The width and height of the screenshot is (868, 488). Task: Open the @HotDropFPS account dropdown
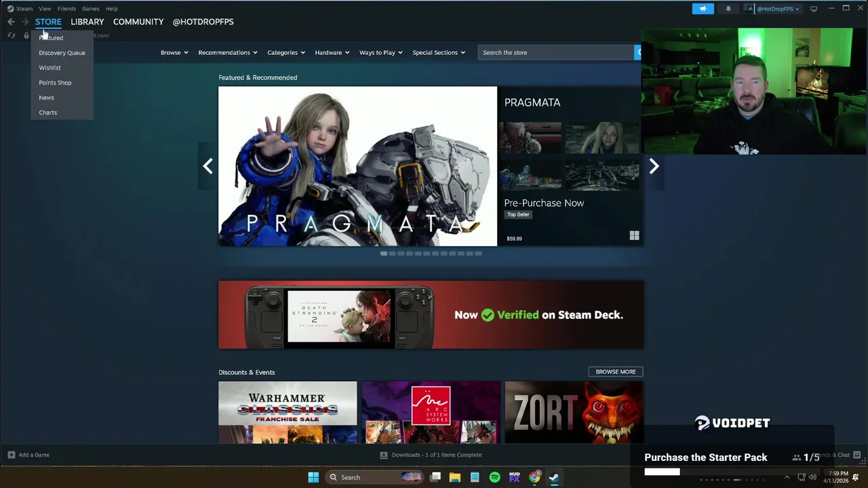click(x=778, y=9)
